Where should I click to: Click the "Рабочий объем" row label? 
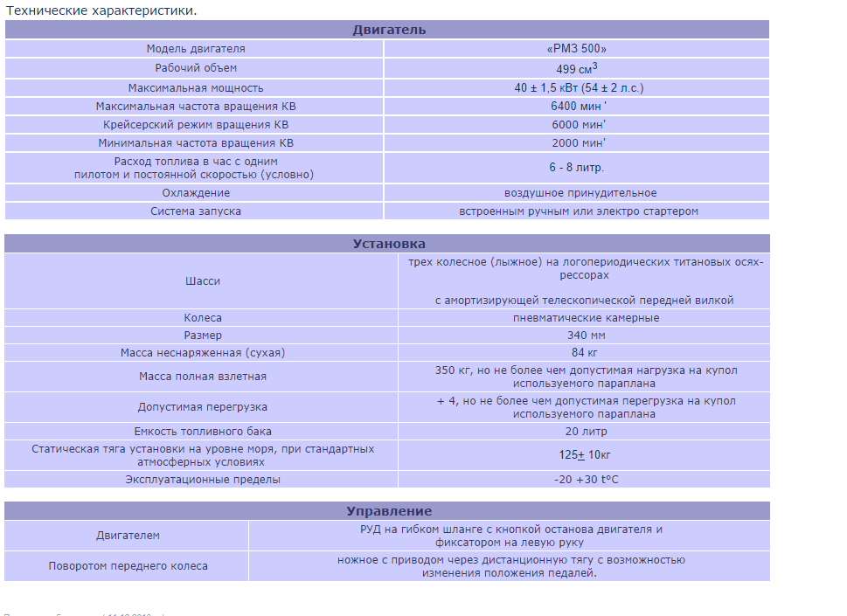196,68
